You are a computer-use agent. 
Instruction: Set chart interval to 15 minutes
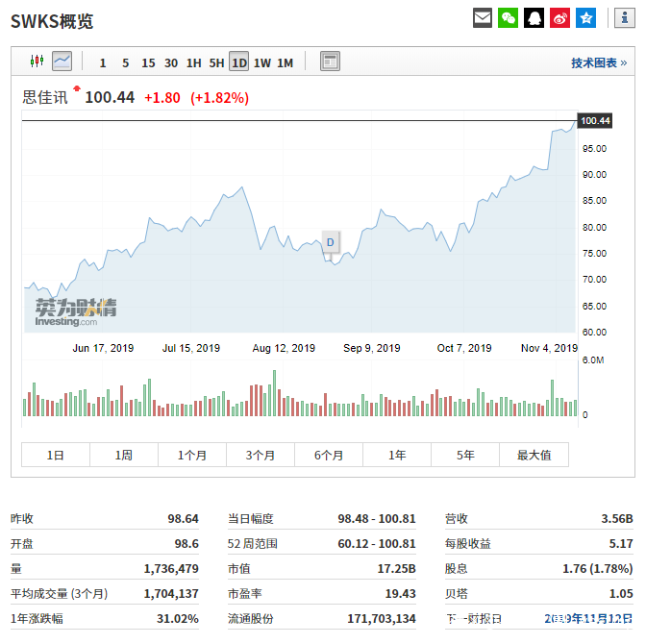coord(148,63)
